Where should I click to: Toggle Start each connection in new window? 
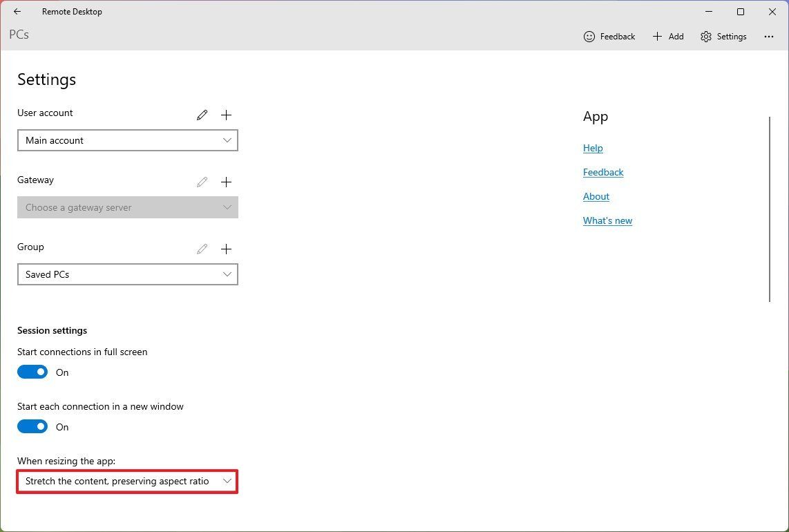pyautogui.click(x=32, y=426)
